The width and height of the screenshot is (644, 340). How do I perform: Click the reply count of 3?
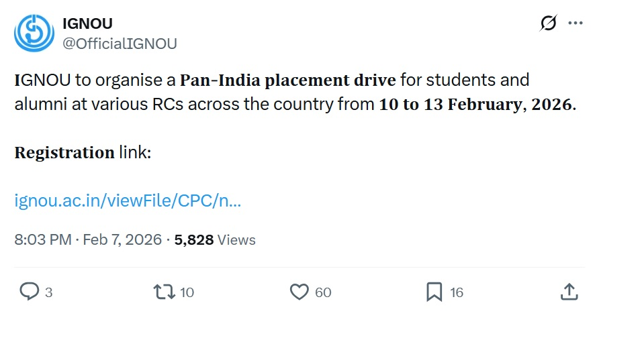coord(48,292)
